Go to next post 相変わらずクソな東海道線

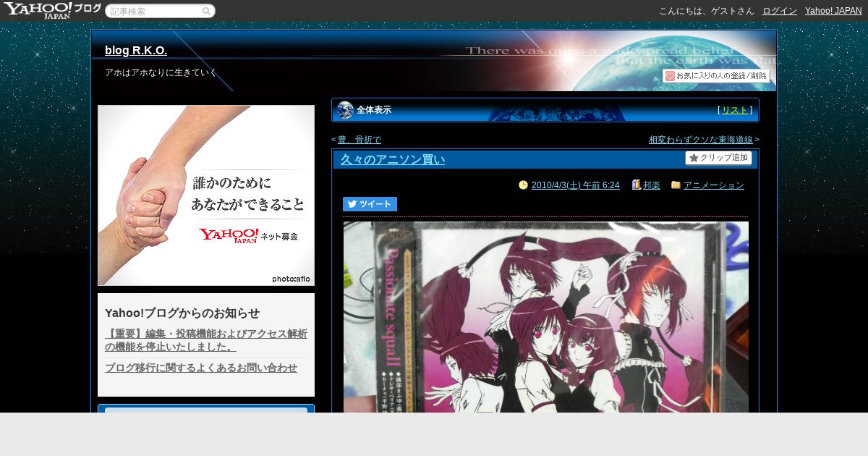tap(701, 140)
